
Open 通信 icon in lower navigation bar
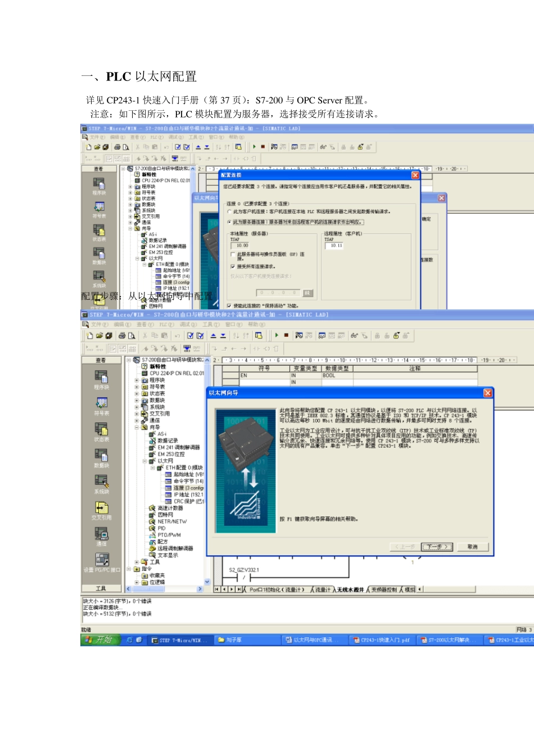point(101,534)
